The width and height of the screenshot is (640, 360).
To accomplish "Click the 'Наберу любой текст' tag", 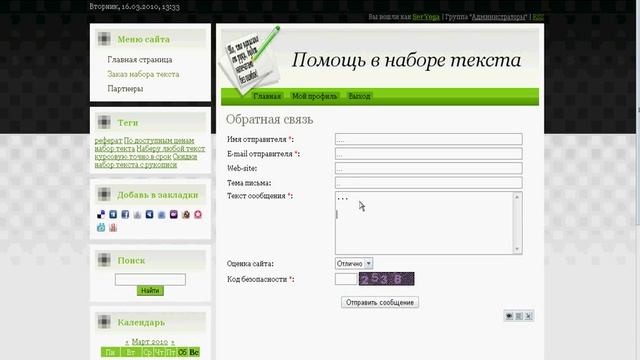I will (171, 149).
